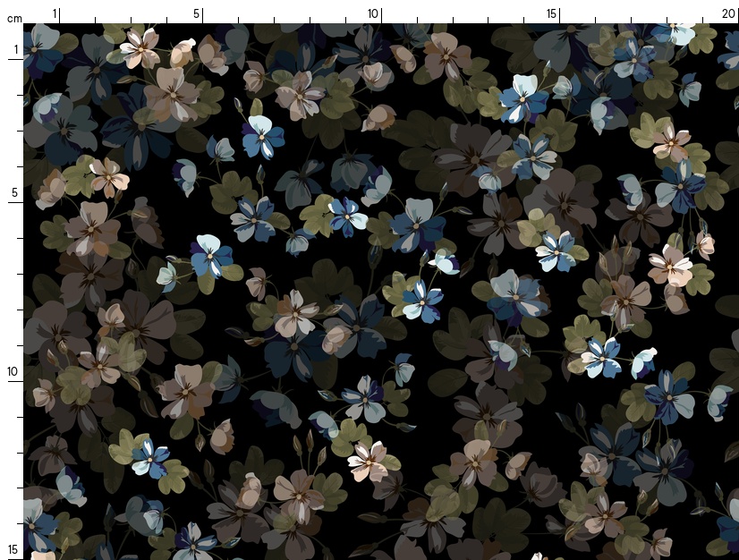739x560 pixels.
Task: Click the 1 cm mark on the vertical ruler
Action: tap(15, 50)
